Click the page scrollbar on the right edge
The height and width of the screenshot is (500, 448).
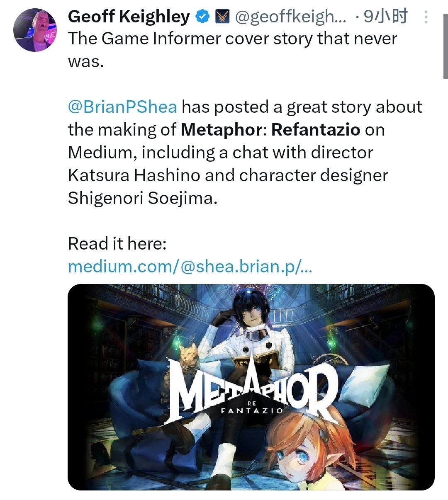[x=445, y=39]
